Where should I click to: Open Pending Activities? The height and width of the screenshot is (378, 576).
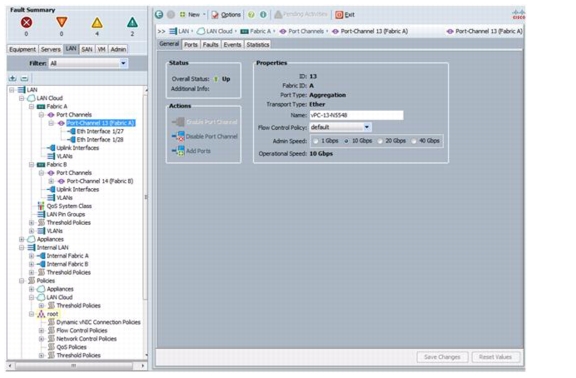301,14
